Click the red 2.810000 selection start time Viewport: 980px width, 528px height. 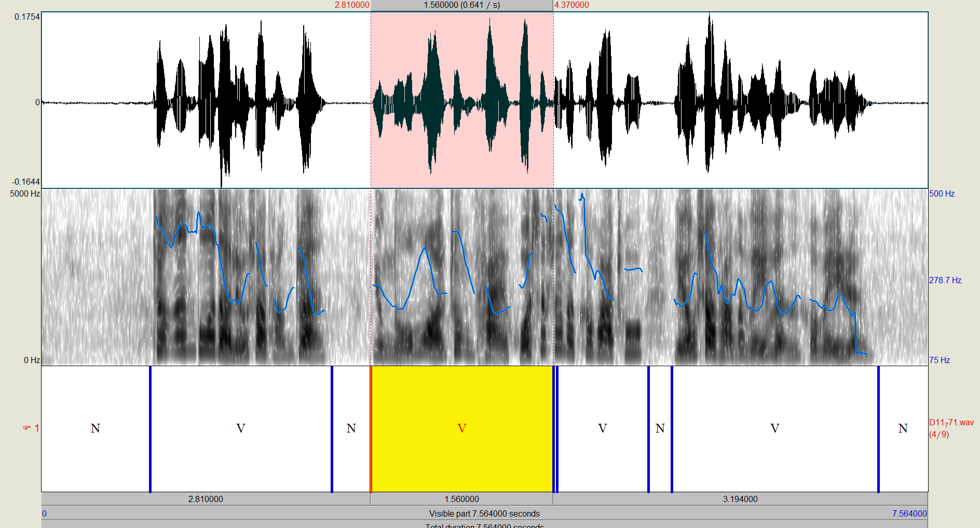(x=352, y=5)
